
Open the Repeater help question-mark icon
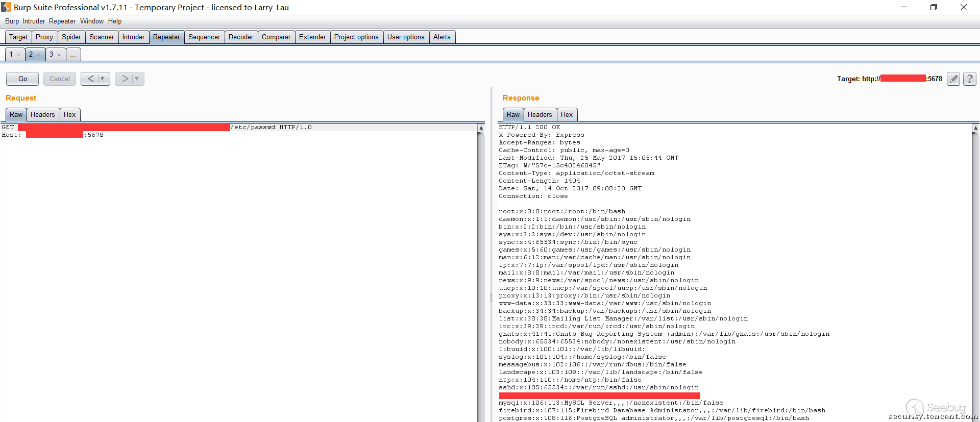969,79
